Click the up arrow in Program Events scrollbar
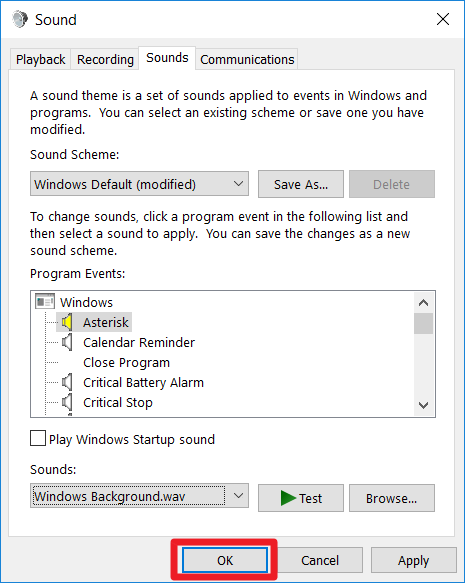 tap(423, 303)
